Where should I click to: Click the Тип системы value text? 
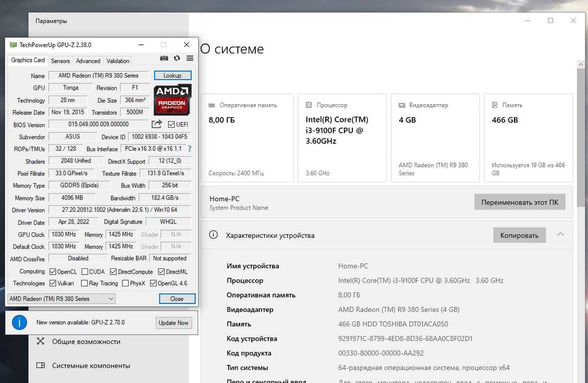coord(424,368)
